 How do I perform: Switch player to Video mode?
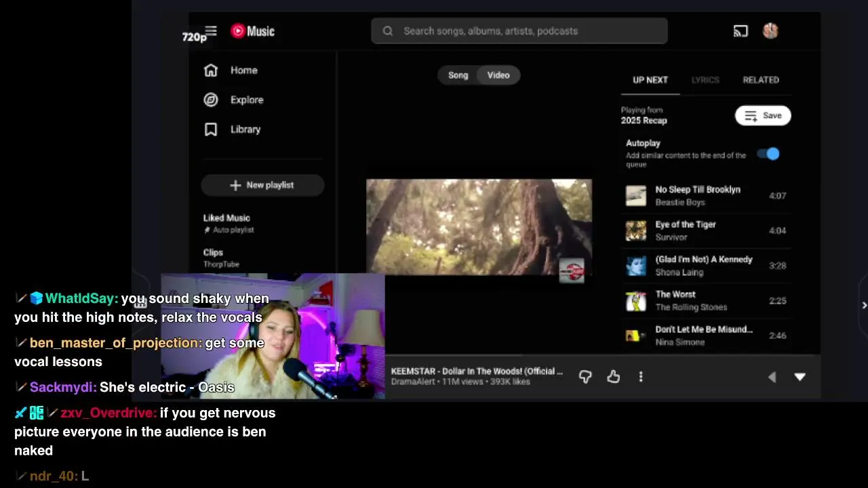coord(498,75)
